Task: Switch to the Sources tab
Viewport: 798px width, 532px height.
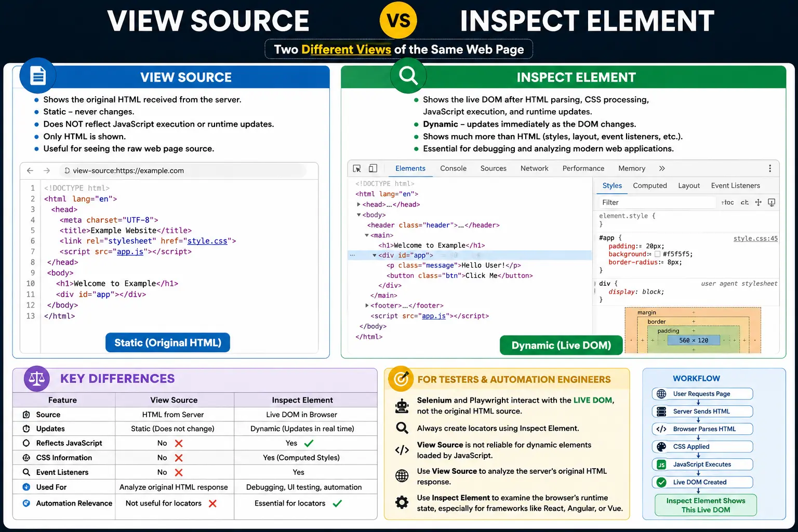Action: 493,168
